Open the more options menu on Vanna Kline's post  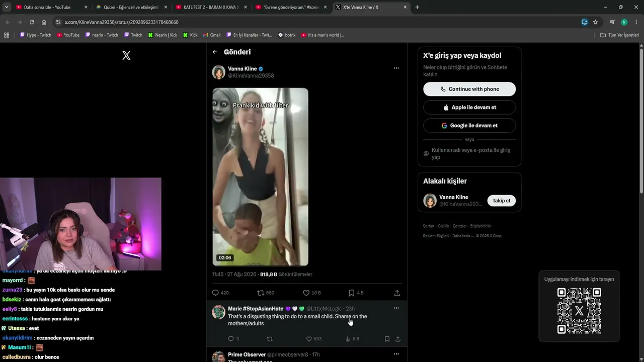coord(396,68)
